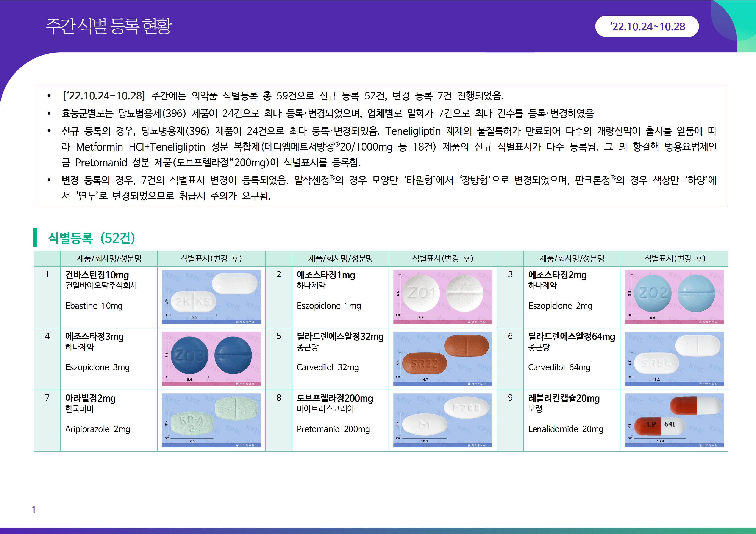756x534 pixels.
Task: Click product name 아라빌정2mg
Action: (x=90, y=398)
